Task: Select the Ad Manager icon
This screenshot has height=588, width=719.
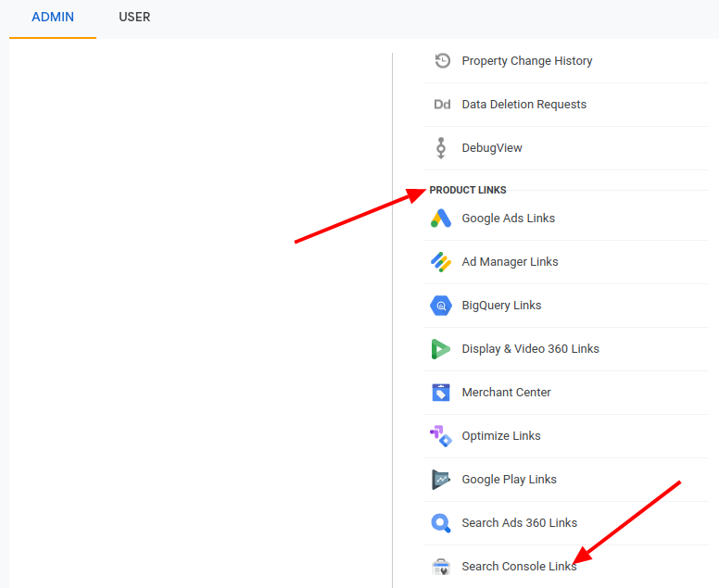Action: [x=441, y=262]
